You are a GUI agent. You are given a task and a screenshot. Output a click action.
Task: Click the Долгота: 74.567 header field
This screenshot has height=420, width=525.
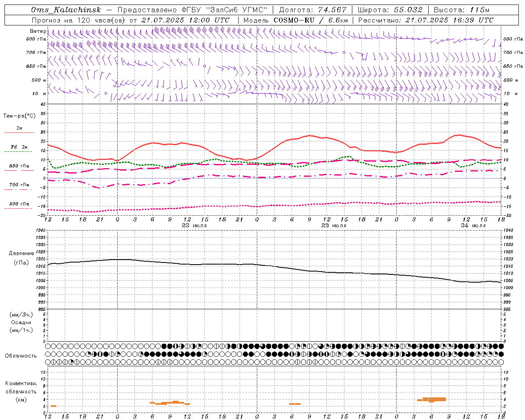(313, 10)
